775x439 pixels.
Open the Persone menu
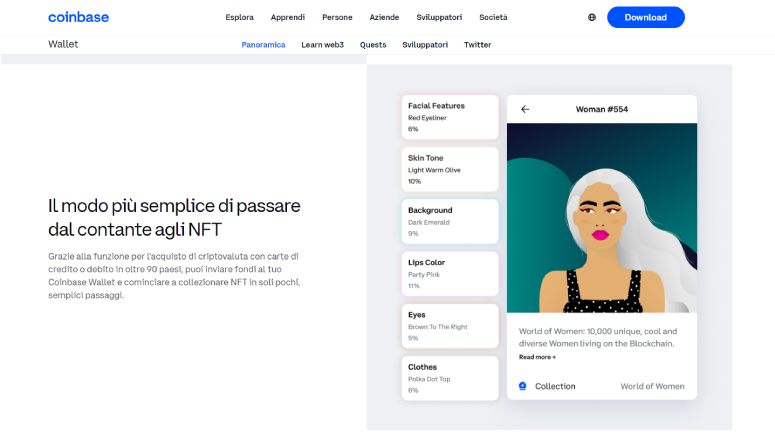tap(337, 17)
